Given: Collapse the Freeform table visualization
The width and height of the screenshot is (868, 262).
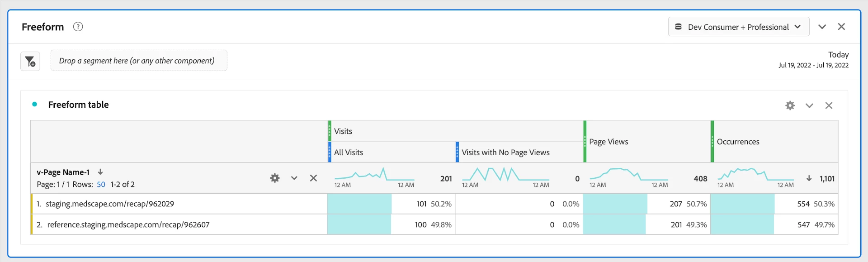Looking at the screenshot, I should (x=809, y=105).
